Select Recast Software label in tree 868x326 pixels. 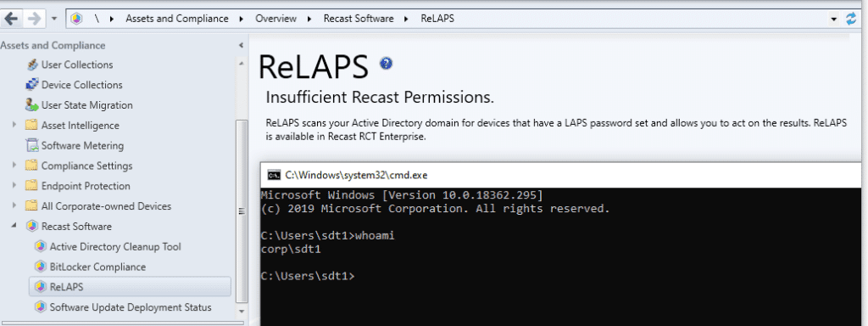pyautogui.click(x=76, y=227)
